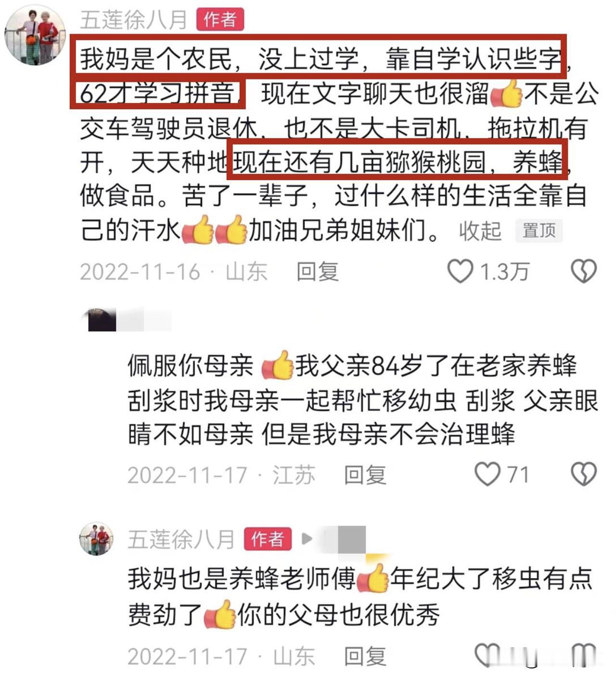Tap the 置顶 pinned tag
This screenshot has height=681, width=616.
(x=539, y=231)
